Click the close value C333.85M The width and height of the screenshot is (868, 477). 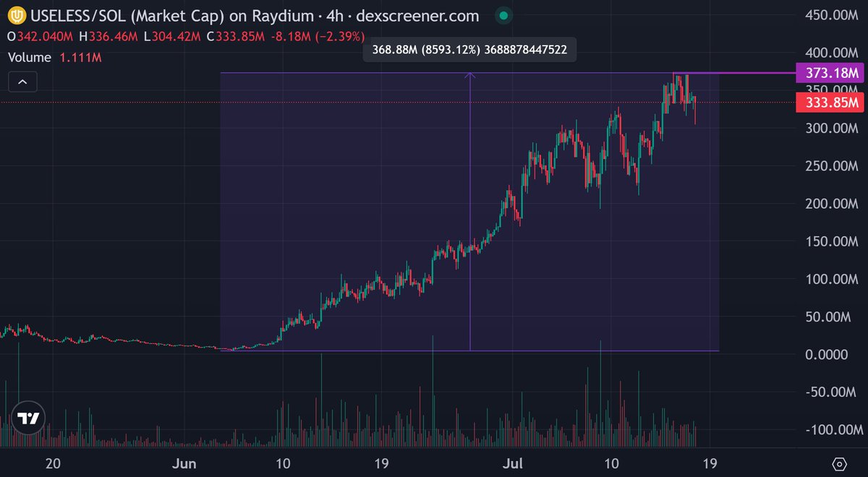click(x=234, y=36)
